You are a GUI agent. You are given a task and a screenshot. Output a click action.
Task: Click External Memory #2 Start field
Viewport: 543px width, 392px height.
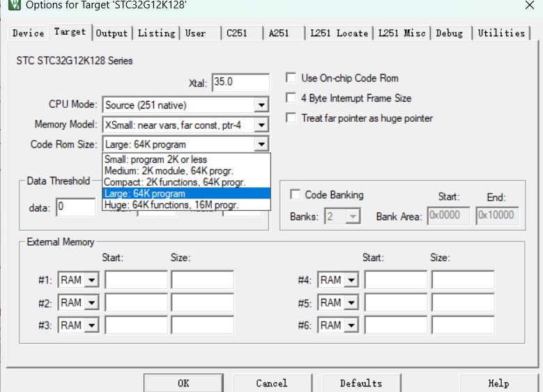pyautogui.click(x=137, y=302)
